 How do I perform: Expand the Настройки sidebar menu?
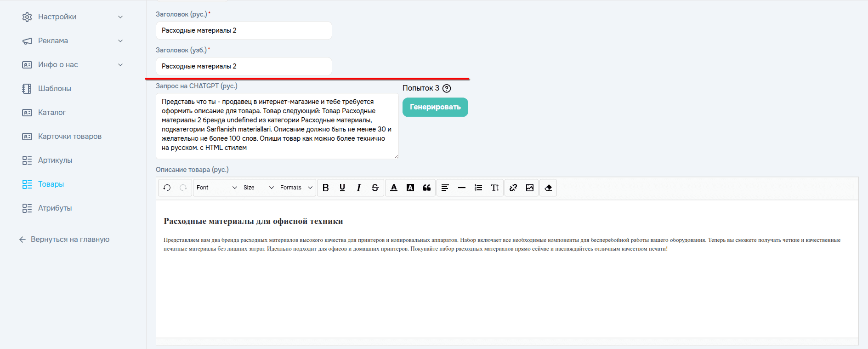pyautogui.click(x=73, y=17)
